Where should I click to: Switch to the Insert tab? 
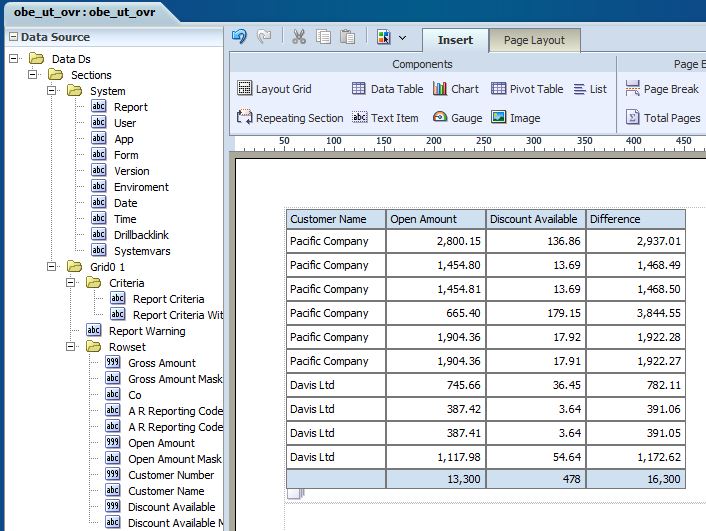pyautogui.click(x=455, y=40)
